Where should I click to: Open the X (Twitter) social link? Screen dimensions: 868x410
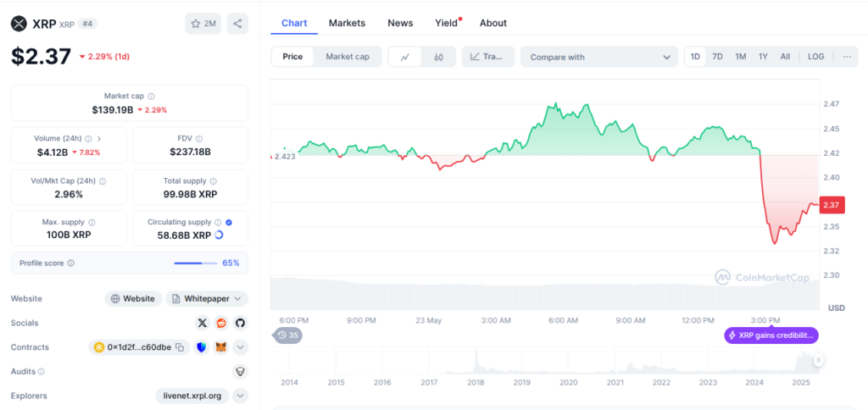click(x=203, y=323)
